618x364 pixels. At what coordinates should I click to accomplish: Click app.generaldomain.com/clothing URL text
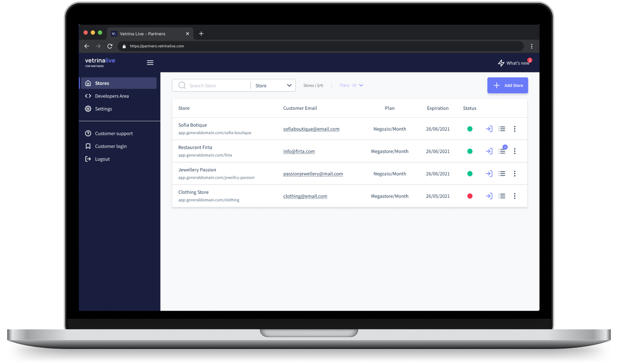(209, 200)
